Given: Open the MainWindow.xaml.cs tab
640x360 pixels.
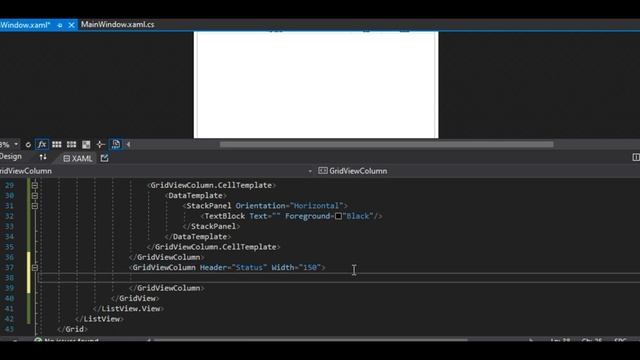Looking at the screenshot, I should pyautogui.click(x=118, y=24).
